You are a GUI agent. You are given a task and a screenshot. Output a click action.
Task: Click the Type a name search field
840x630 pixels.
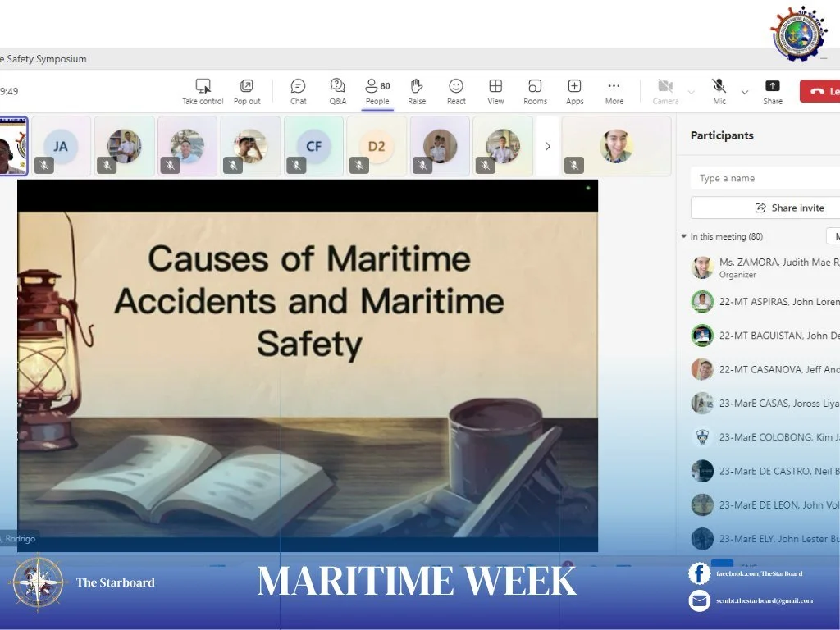(765, 178)
